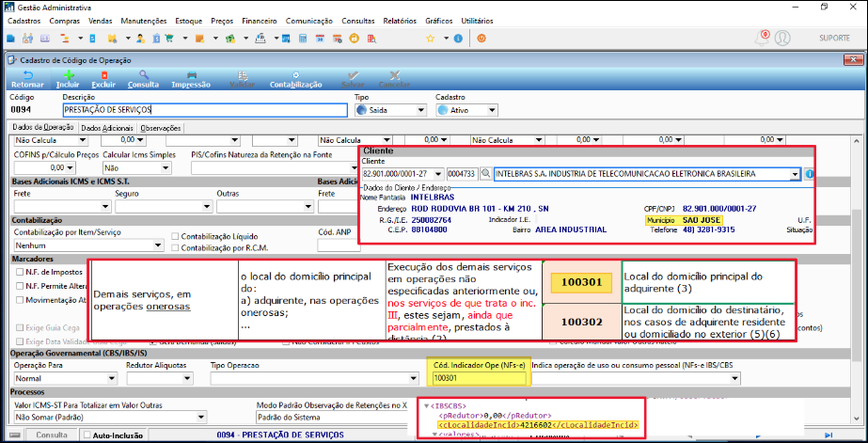Open the Vendas menu
The width and height of the screenshot is (868, 443).
tap(101, 21)
